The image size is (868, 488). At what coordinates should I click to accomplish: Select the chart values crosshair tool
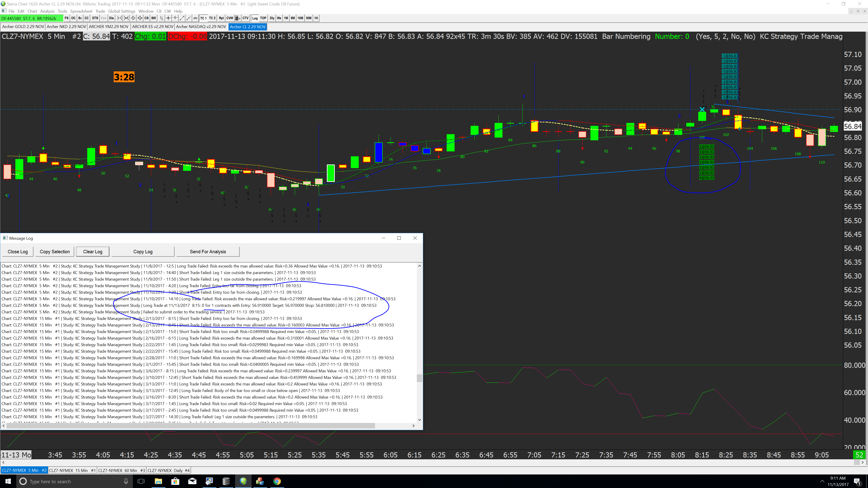(168, 18)
